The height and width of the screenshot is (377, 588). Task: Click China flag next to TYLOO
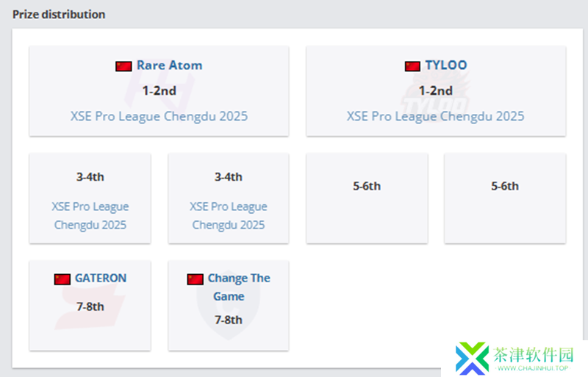point(412,66)
